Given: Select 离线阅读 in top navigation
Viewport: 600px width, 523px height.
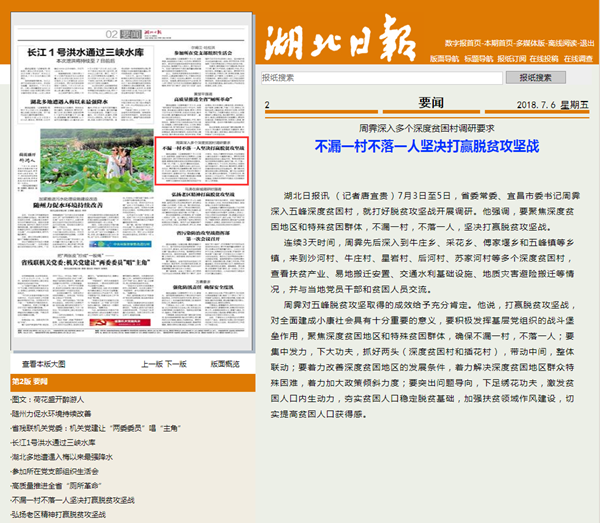Looking at the screenshot, I should pyautogui.click(x=562, y=43).
